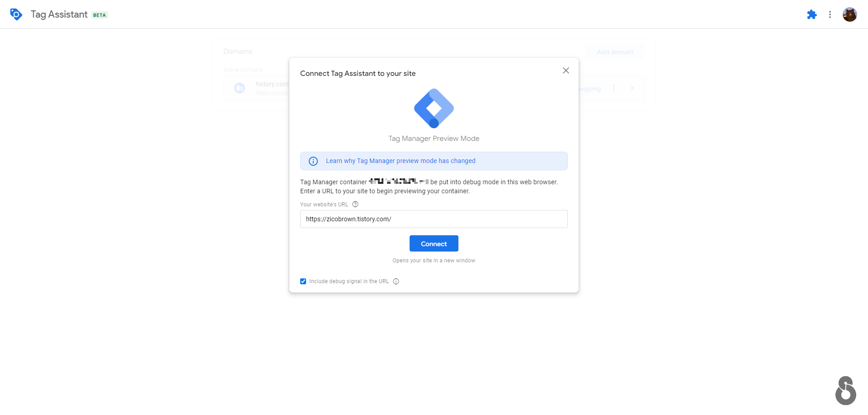
Task: Click the info icon beside debug signal option
Action: point(396,281)
